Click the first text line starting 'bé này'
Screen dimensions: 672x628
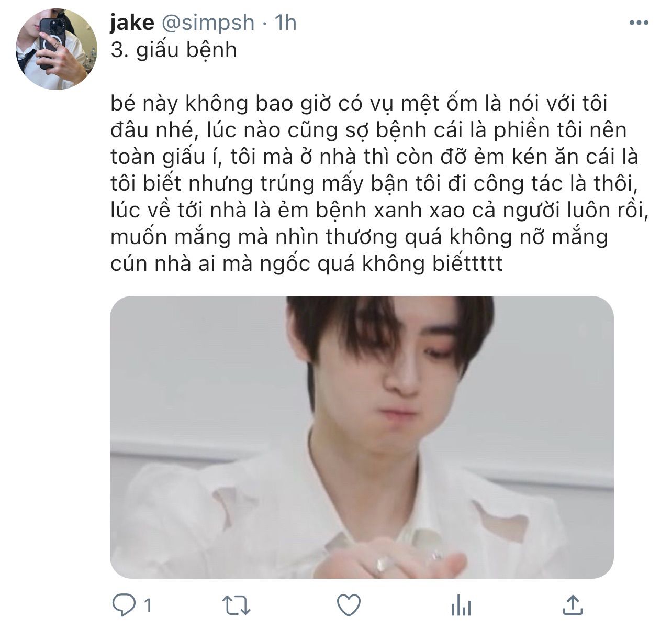359,103
